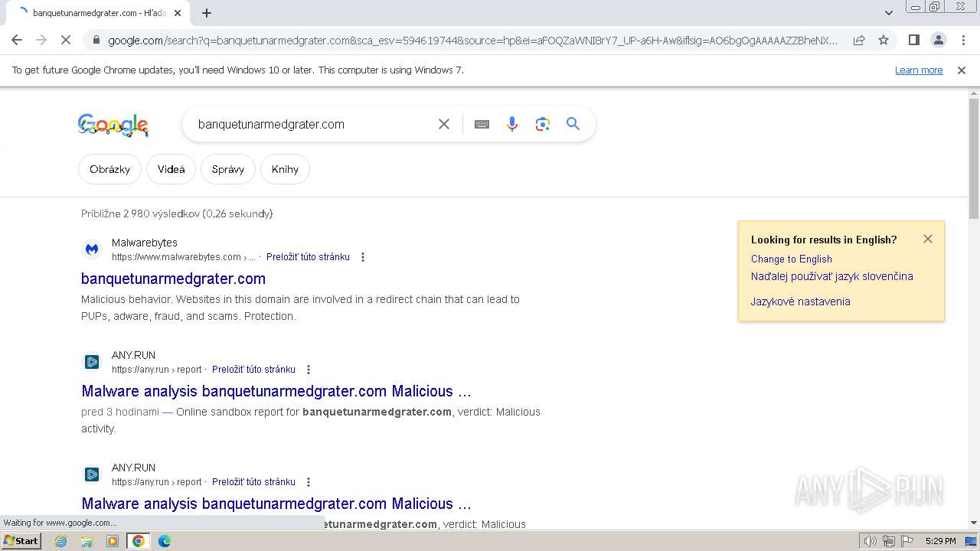Open the on-screen keyboard input tool
This screenshot has height=551, width=980.
pos(482,124)
